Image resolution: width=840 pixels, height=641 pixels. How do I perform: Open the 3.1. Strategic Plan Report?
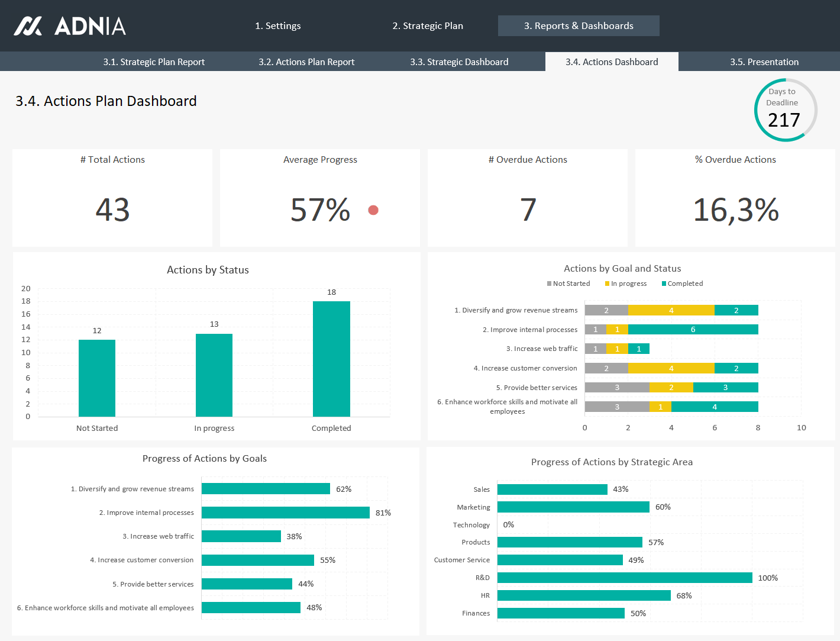[154, 62]
